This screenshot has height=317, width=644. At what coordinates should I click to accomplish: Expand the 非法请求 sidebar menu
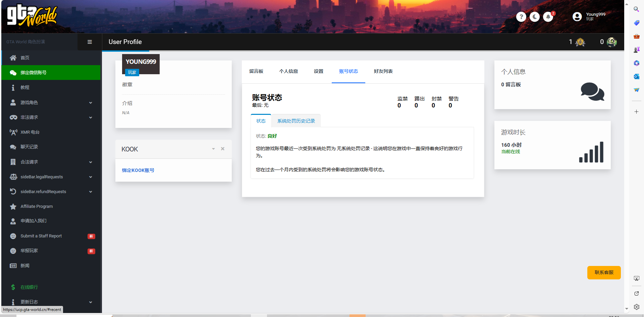point(51,117)
